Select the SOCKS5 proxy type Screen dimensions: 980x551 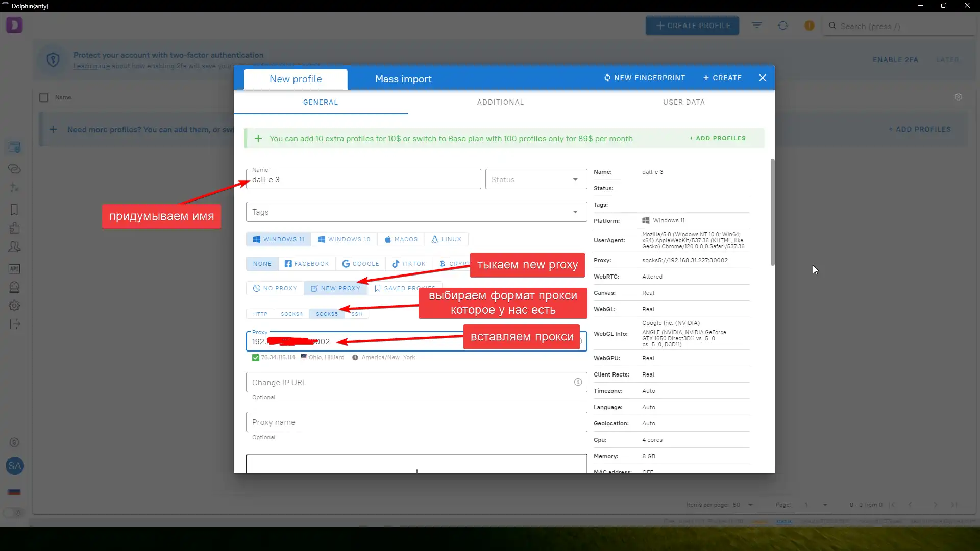[x=327, y=314]
